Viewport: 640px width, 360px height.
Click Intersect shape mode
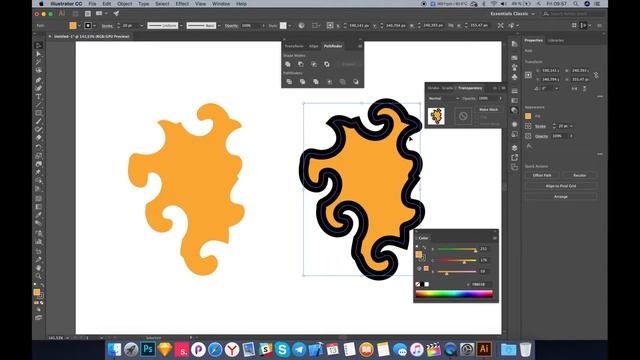[314, 64]
